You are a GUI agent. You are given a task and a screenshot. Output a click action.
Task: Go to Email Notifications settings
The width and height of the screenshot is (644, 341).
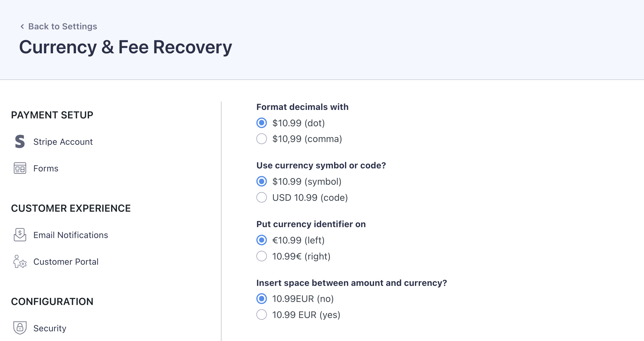(x=71, y=235)
